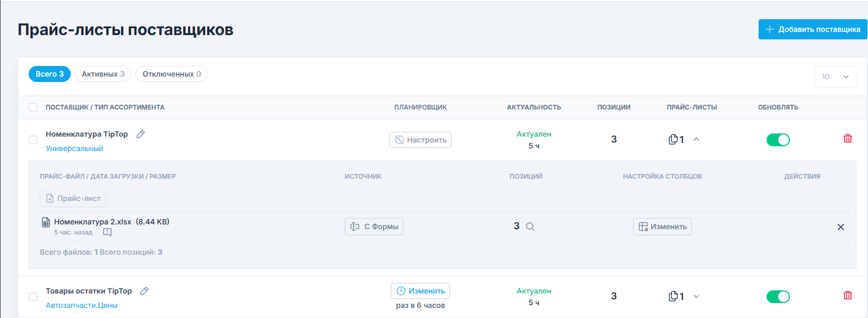Delete the Номенклатура TipTop supplier (red trash icon)
Image resolution: width=868 pixels, height=318 pixels.
(x=847, y=139)
